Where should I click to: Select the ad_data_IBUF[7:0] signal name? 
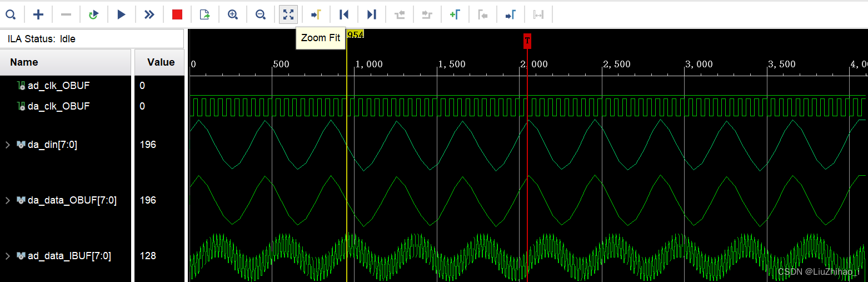coord(69,256)
